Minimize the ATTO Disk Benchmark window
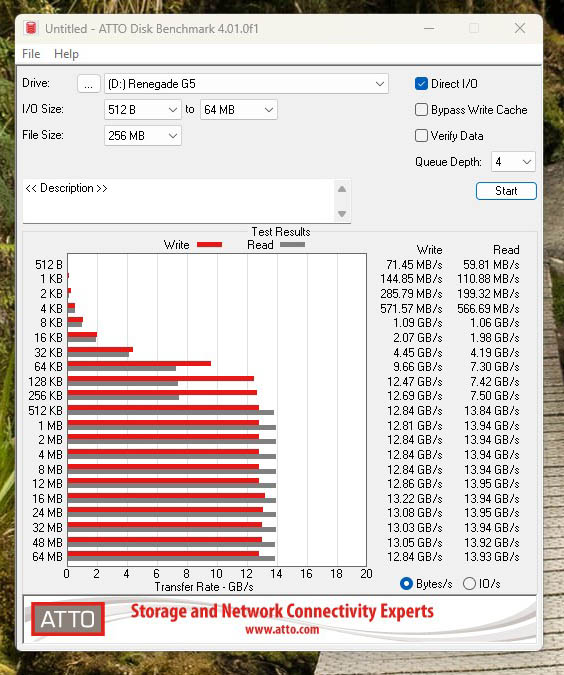 point(429,28)
